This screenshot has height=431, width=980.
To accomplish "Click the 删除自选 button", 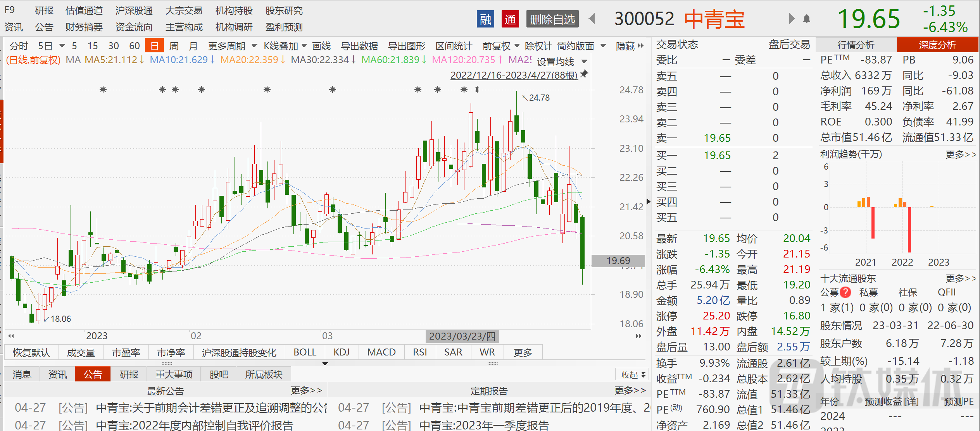I will (x=552, y=19).
